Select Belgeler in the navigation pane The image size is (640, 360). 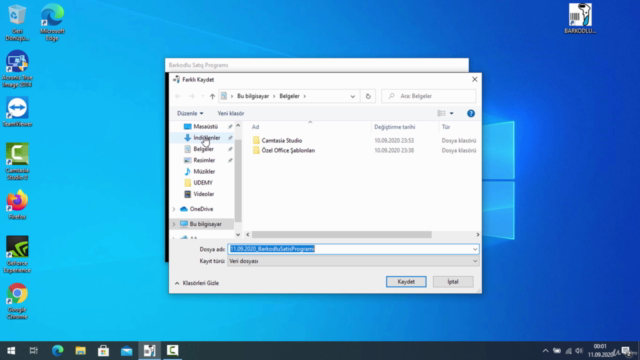[x=203, y=149]
